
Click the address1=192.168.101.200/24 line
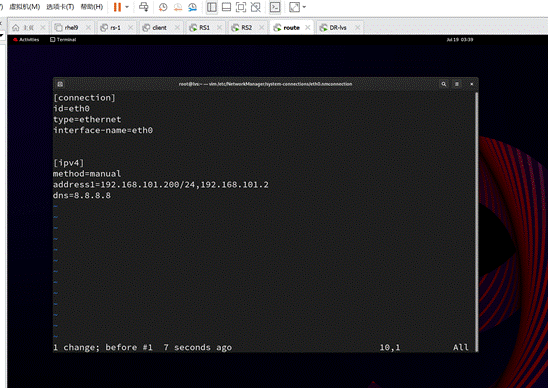click(x=161, y=185)
